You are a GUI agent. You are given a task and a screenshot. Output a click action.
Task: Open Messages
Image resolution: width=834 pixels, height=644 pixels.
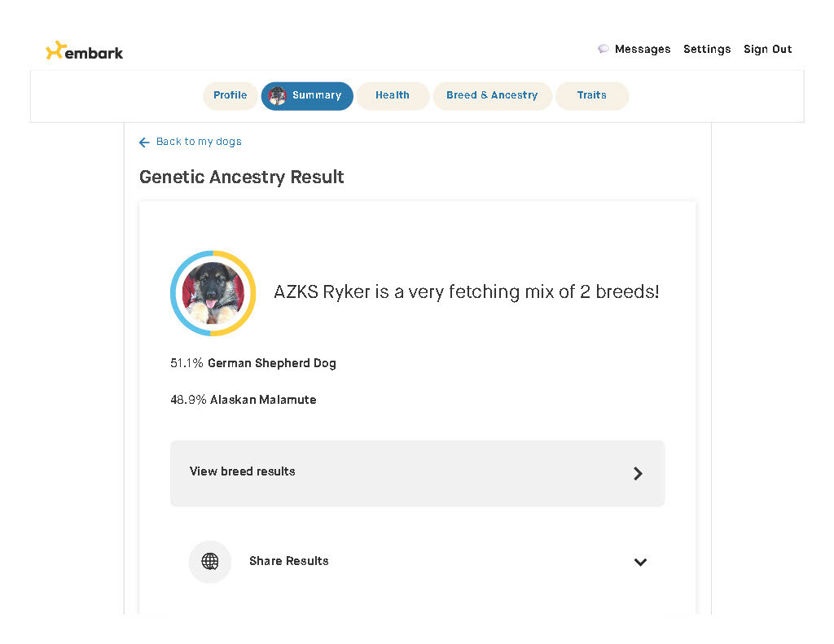[x=642, y=49]
